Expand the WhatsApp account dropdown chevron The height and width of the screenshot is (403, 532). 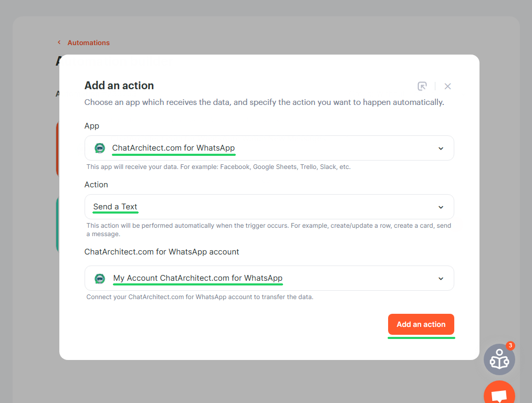(441, 279)
